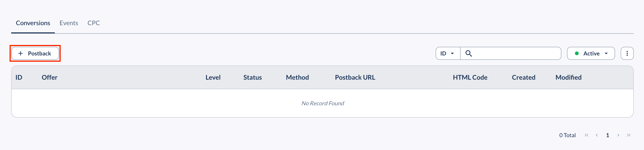Screen dimensions: 644x150
Task: Go to first page of results
Action: pyautogui.click(x=587, y=135)
